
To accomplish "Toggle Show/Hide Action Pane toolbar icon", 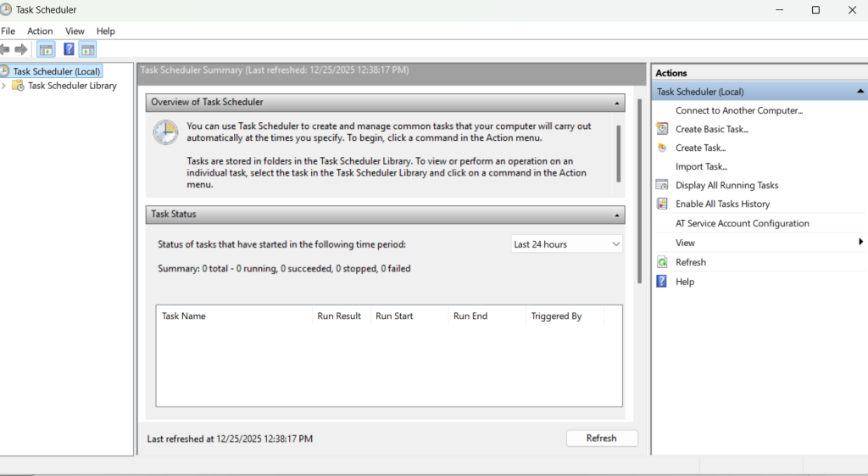I will click(x=88, y=49).
